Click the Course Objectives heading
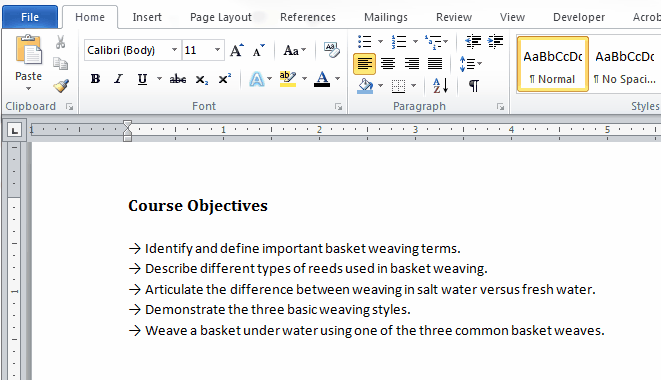 (198, 206)
